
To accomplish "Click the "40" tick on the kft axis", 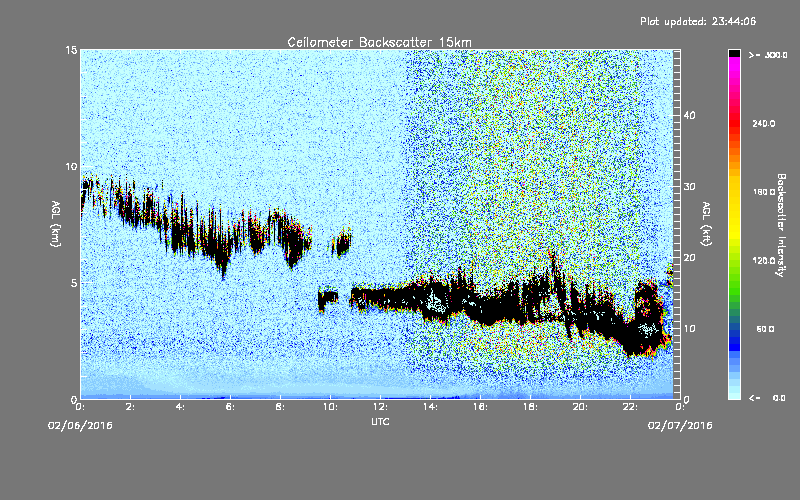I will point(689,115).
